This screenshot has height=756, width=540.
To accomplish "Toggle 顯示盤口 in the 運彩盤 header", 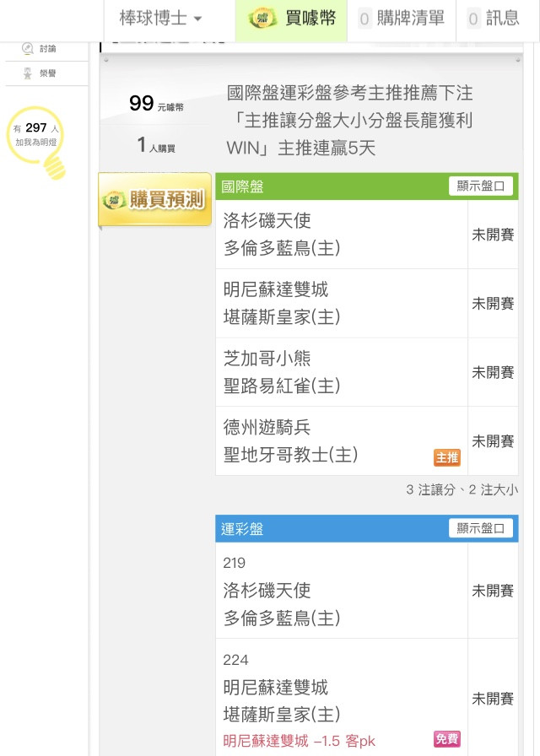I will coord(480,528).
